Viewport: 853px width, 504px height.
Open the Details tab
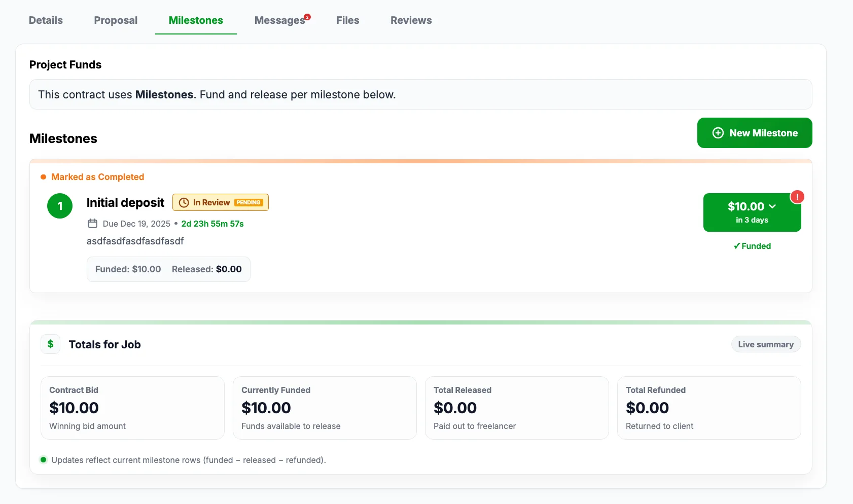coord(46,20)
